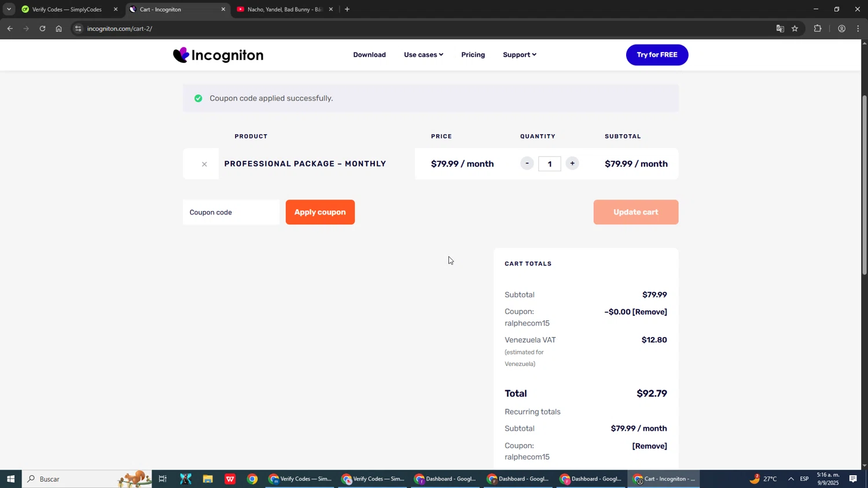
Task: Remove Professional Package from cart
Action: 204,164
